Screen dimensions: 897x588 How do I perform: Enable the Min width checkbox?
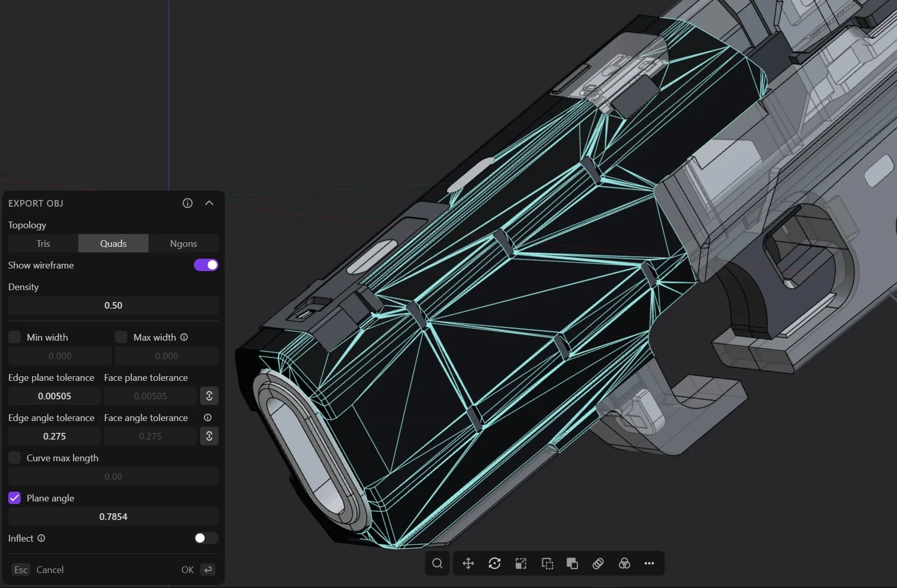tap(14, 337)
